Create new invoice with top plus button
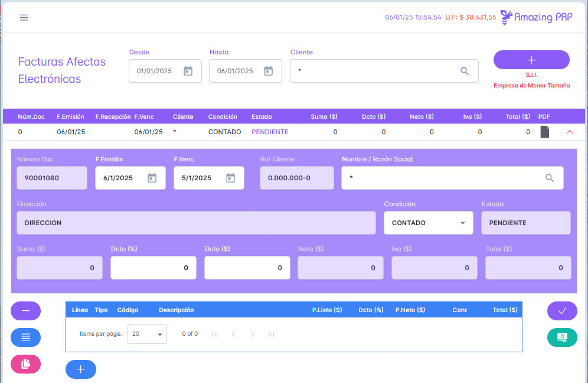 [531, 60]
